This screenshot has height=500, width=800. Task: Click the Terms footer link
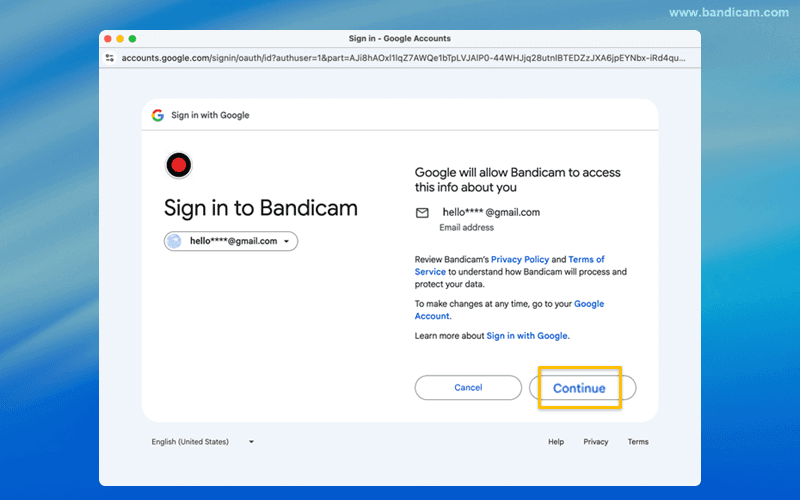(x=638, y=442)
